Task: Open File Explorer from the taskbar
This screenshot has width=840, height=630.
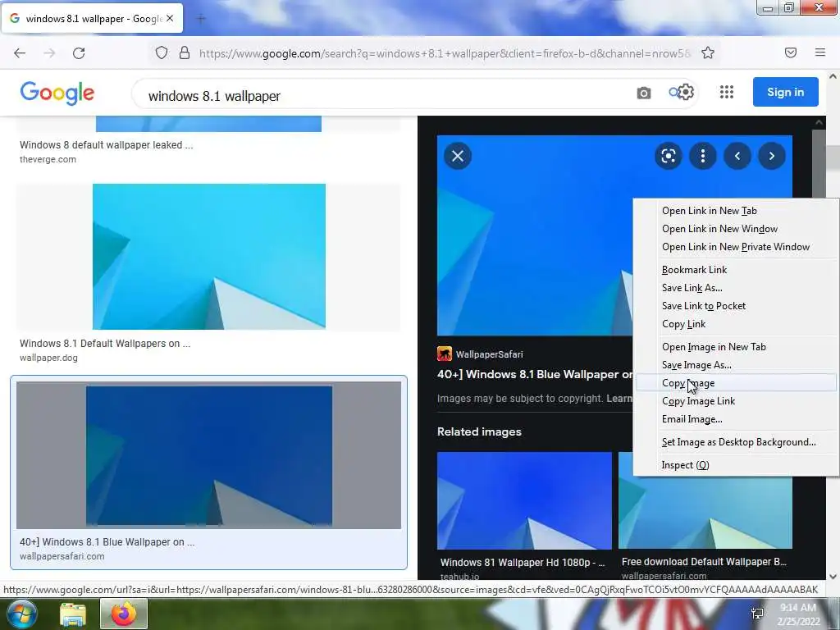Action: pos(73,614)
